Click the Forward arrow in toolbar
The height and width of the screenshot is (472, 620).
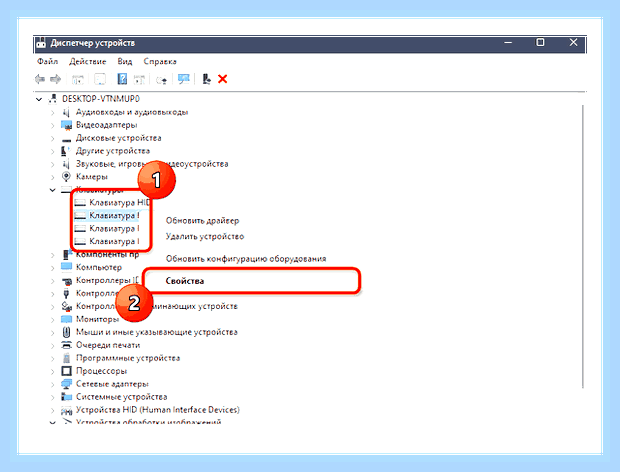tap(56, 79)
